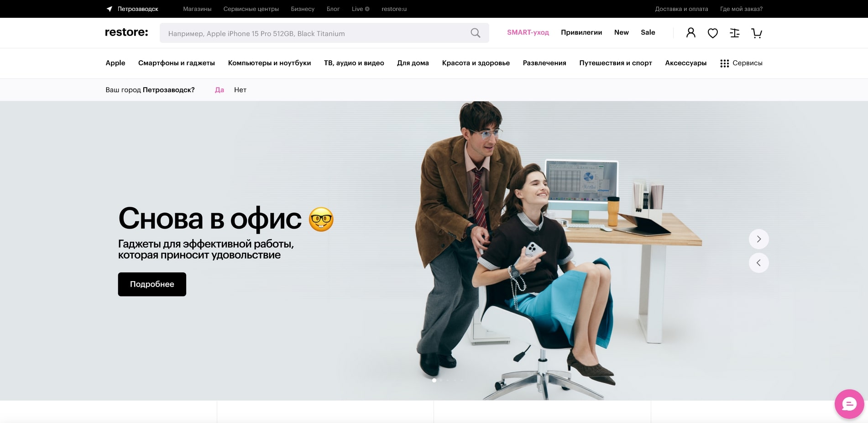Screen dimensions: 868x423
Task: Open favorites via heart icon
Action: [712, 33]
